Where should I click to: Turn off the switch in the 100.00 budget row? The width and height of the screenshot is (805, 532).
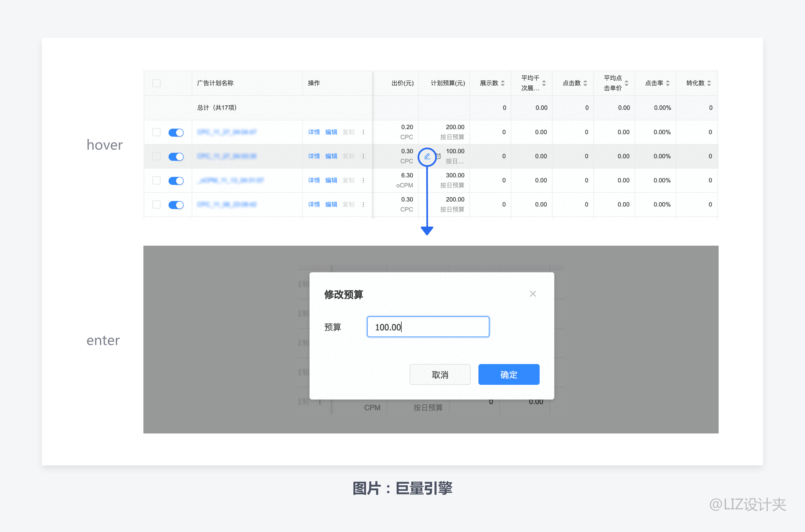176,156
